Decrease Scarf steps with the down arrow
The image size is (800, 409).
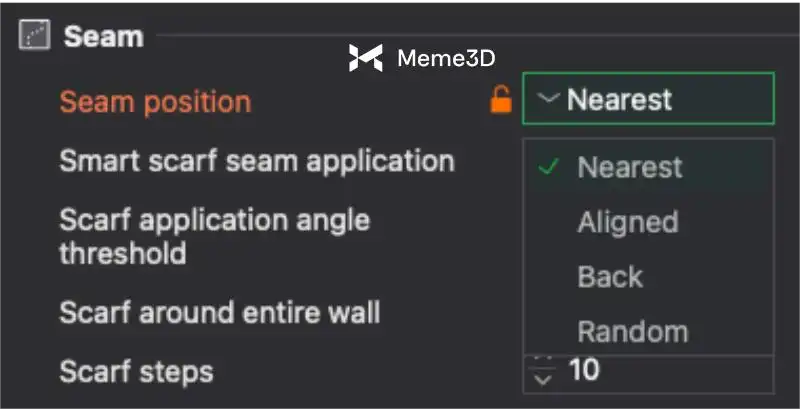coord(543,380)
